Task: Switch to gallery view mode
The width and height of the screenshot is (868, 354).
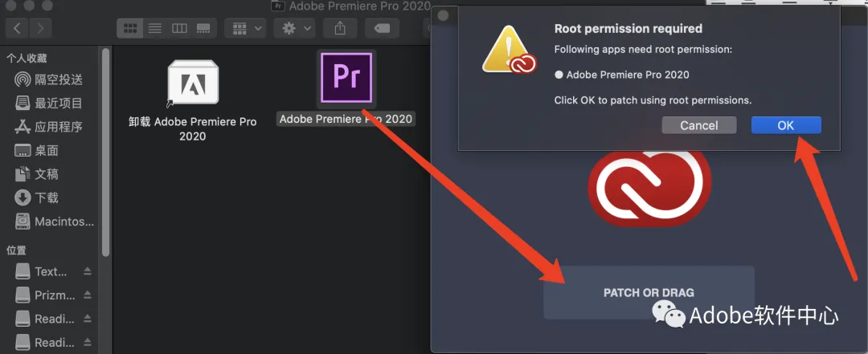Action: tap(204, 28)
